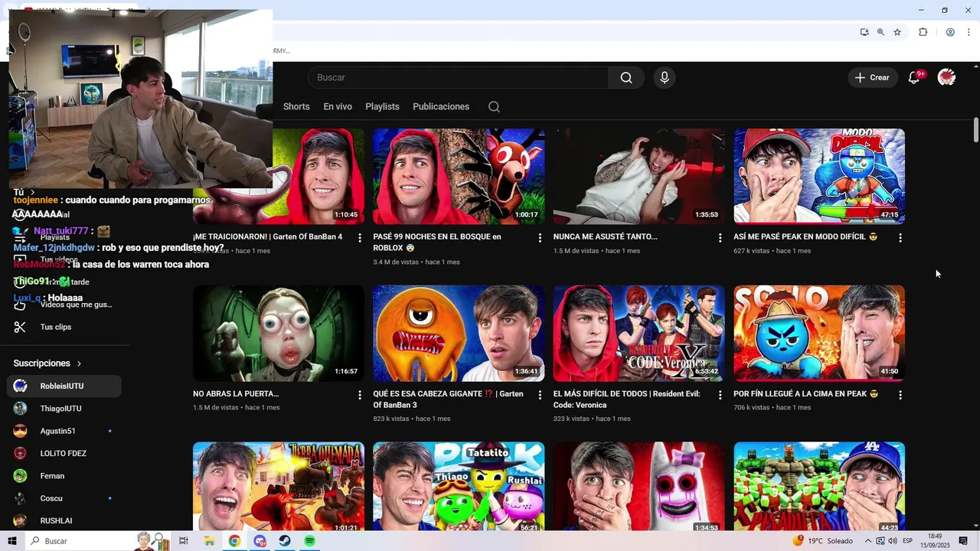Click the ESP language indicator in tray

click(908, 541)
